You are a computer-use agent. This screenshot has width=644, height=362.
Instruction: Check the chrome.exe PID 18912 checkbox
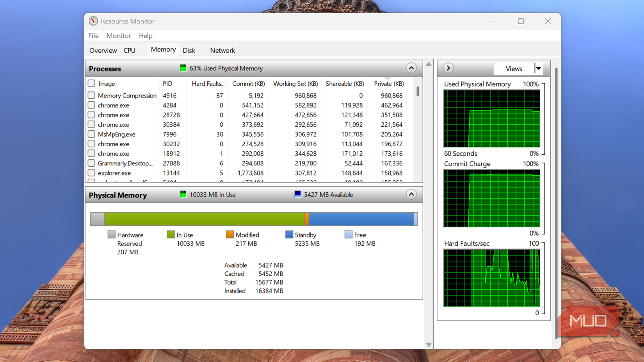point(91,153)
